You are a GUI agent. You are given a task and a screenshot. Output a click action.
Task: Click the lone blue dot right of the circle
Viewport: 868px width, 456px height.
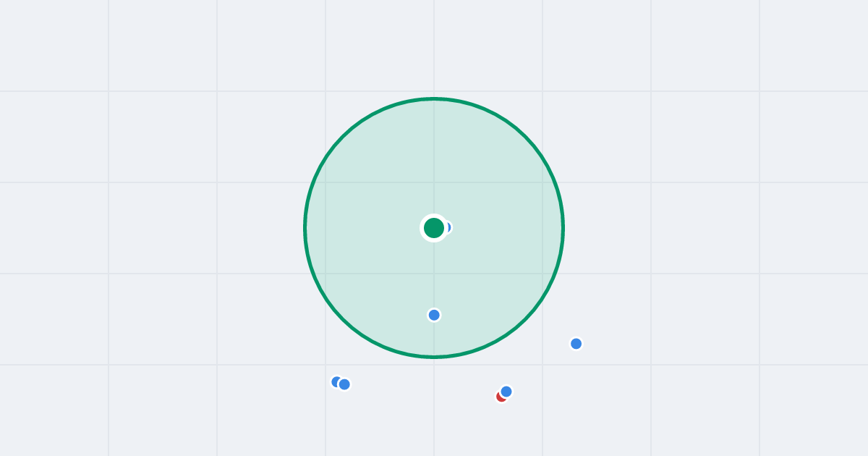[576, 344]
